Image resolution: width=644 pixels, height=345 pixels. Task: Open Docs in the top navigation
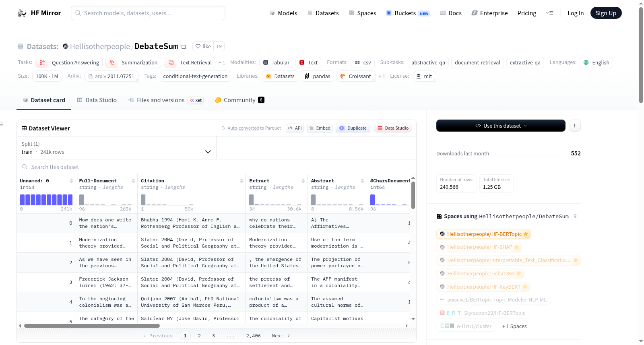coord(451,13)
